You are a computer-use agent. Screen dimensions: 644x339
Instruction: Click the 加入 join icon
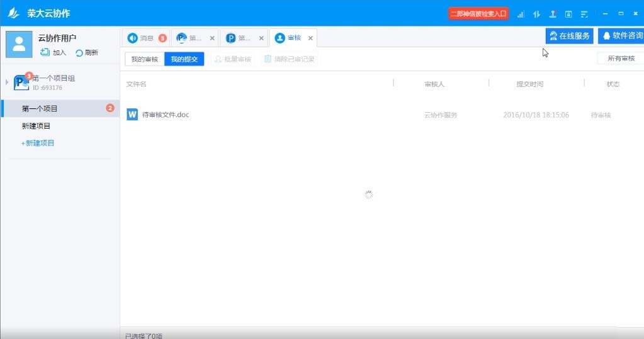(x=45, y=52)
